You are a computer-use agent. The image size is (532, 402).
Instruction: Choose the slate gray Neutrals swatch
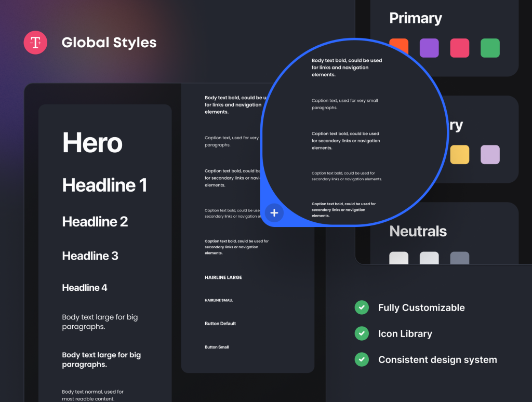point(459,259)
